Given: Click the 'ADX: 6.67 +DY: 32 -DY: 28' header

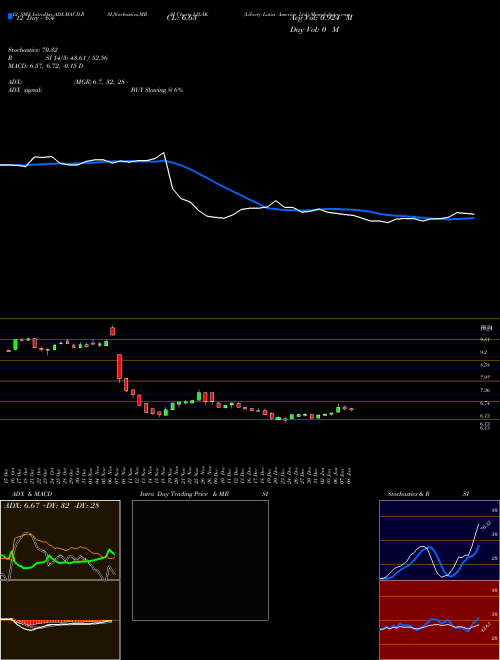Looking at the screenshot, I should click(x=52, y=506).
